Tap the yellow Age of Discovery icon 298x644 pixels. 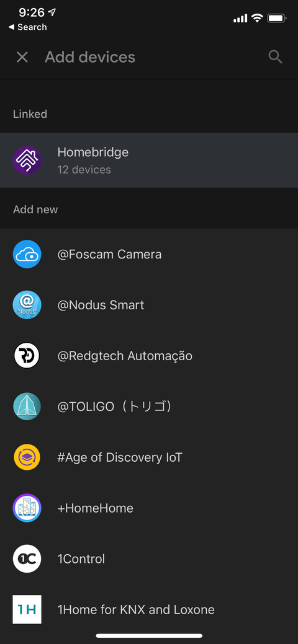(27, 457)
